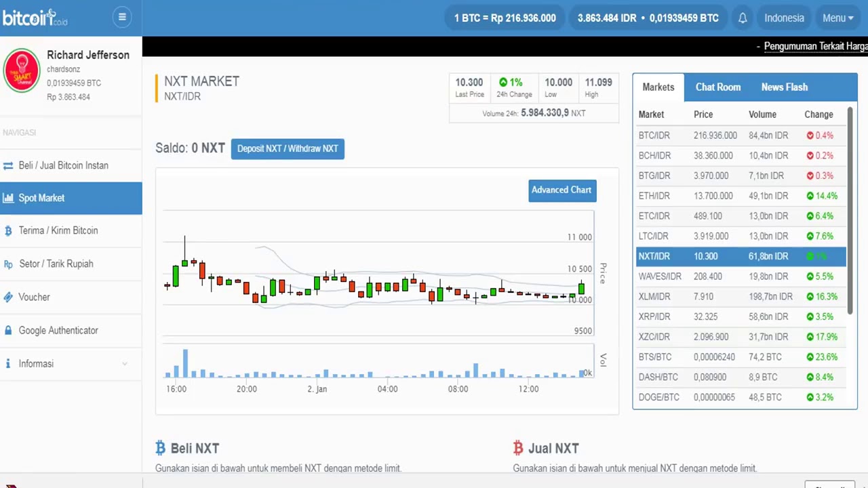Click the markets list scrollbar
This screenshot has height=488, width=868.
850,210
